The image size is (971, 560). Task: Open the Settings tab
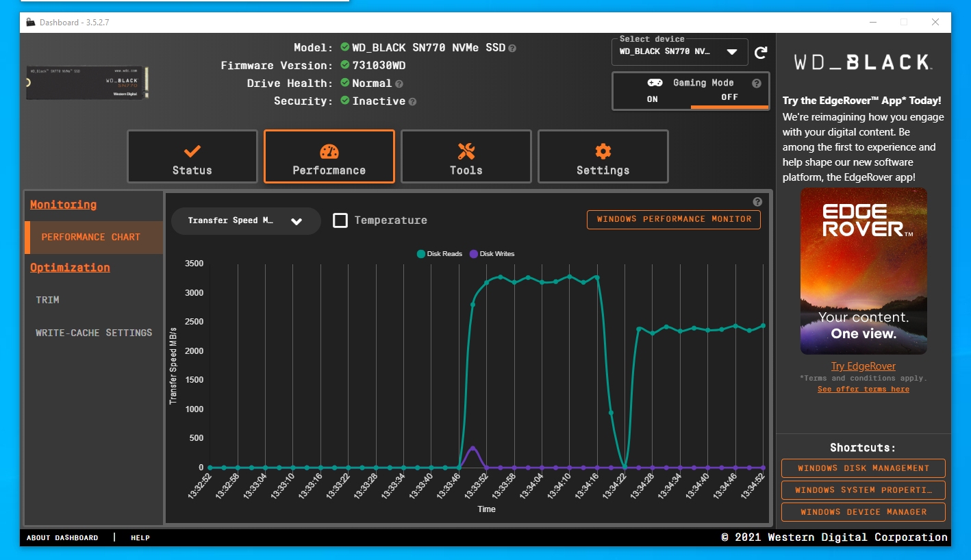[x=603, y=157]
